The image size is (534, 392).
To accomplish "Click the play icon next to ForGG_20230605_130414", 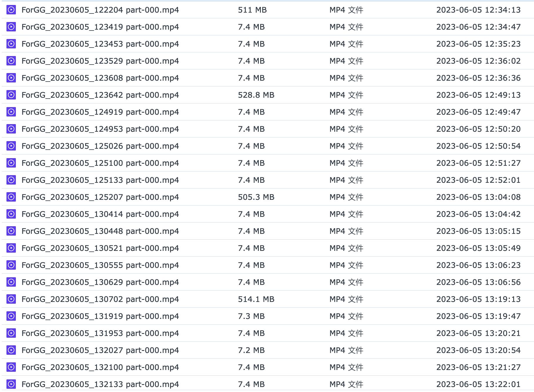I will coord(11,214).
